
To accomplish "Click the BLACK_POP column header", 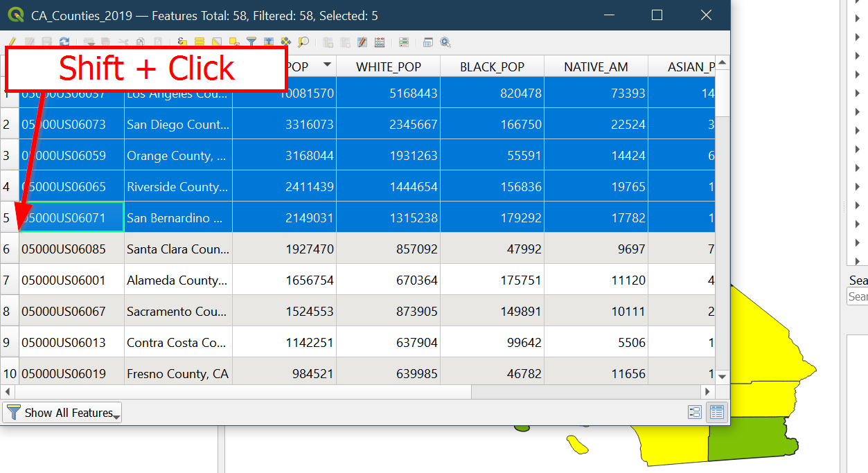I will (x=492, y=66).
